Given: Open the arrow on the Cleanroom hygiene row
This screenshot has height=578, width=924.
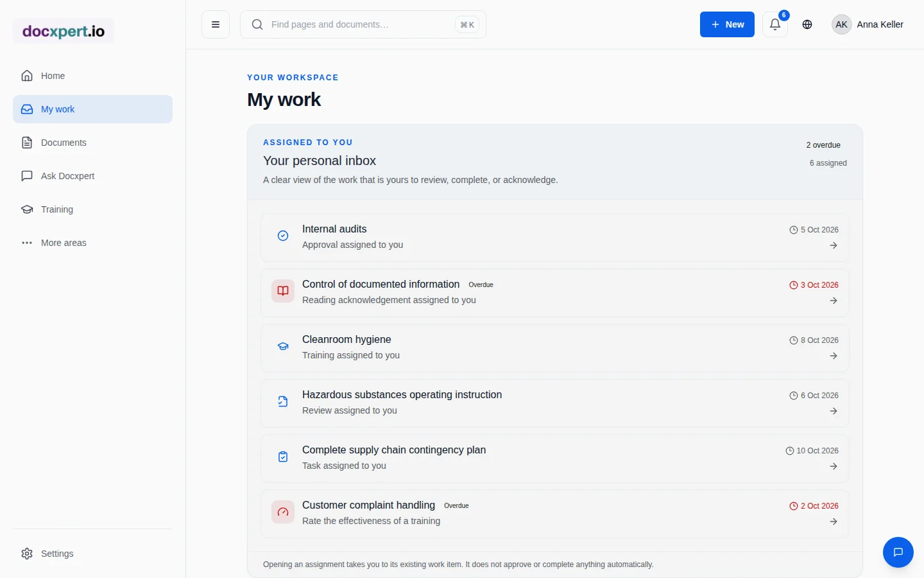Looking at the screenshot, I should 834,356.
